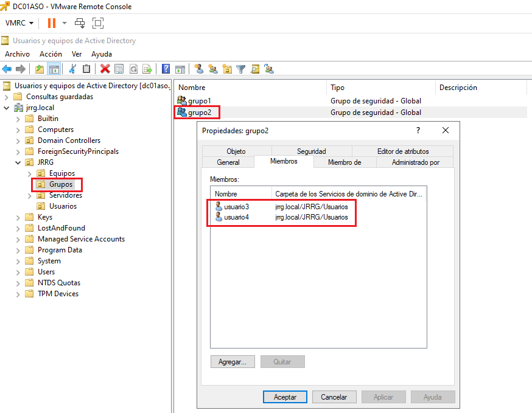532x413 pixels.
Task: Expand the Computers container
Action: coord(18,130)
